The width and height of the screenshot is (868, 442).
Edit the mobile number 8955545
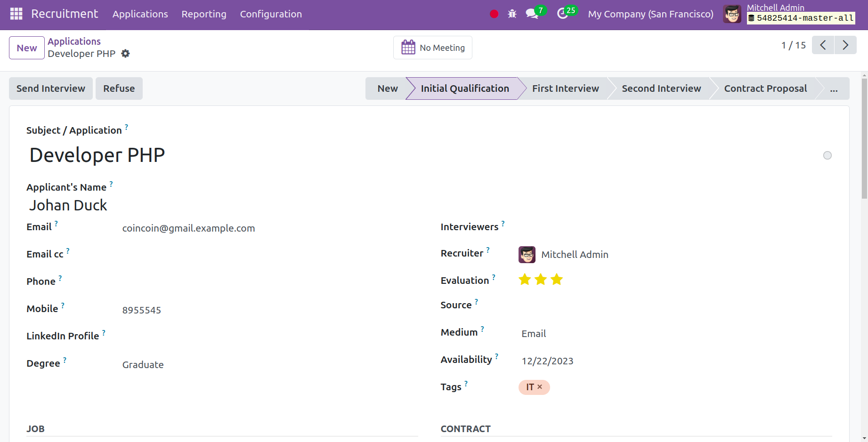tap(268, 310)
